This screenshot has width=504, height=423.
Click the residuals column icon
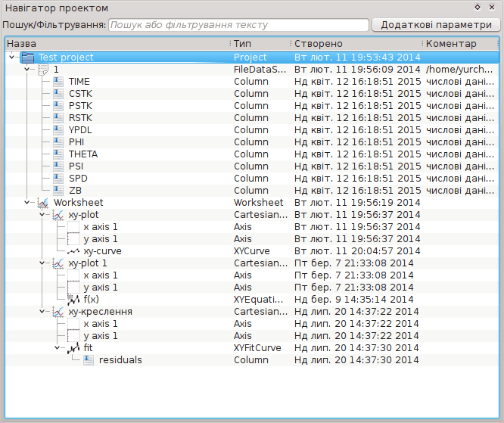pos(89,360)
